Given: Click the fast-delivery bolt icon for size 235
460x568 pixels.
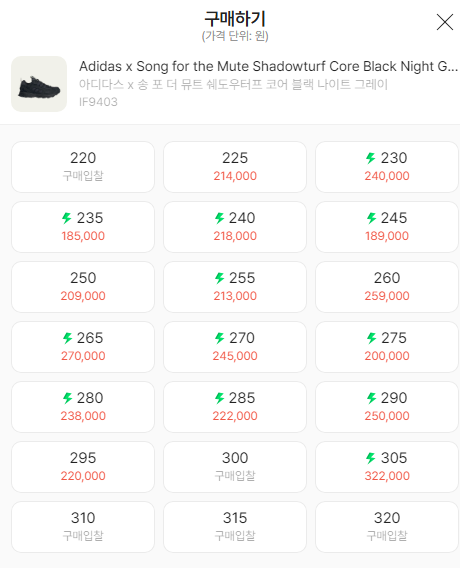Looking at the screenshot, I should pyautogui.click(x=67, y=218).
